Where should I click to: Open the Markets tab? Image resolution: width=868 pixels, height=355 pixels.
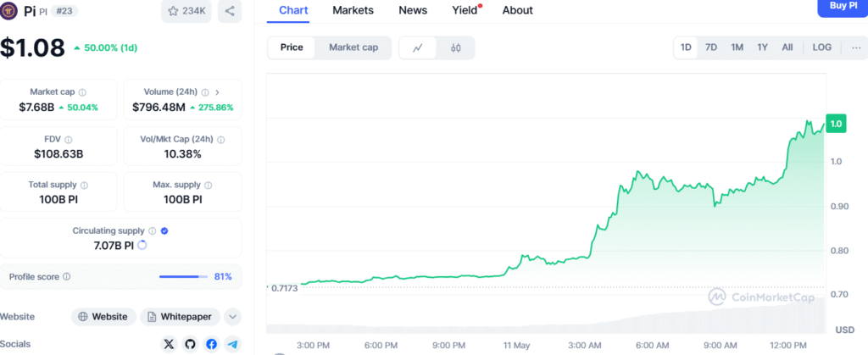click(353, 10)
